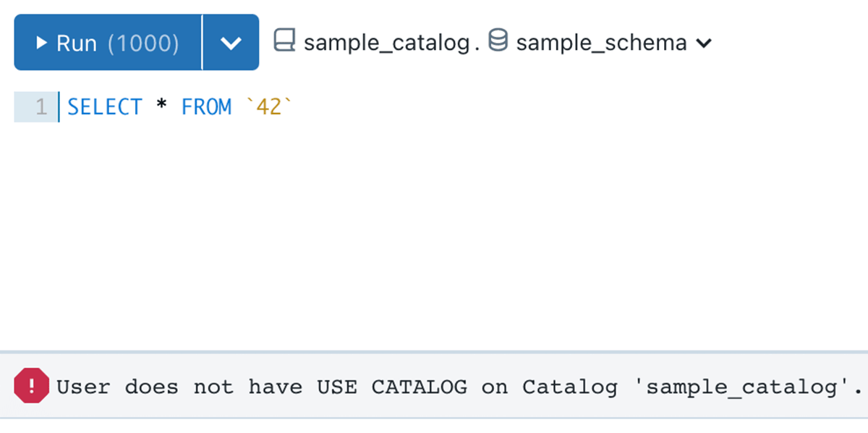Click the FROM keyword in line 1

[x=208, y=106]
